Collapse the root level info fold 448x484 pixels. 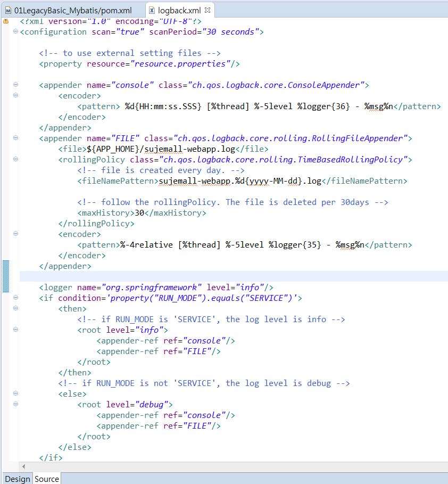(x=16, y=330)
